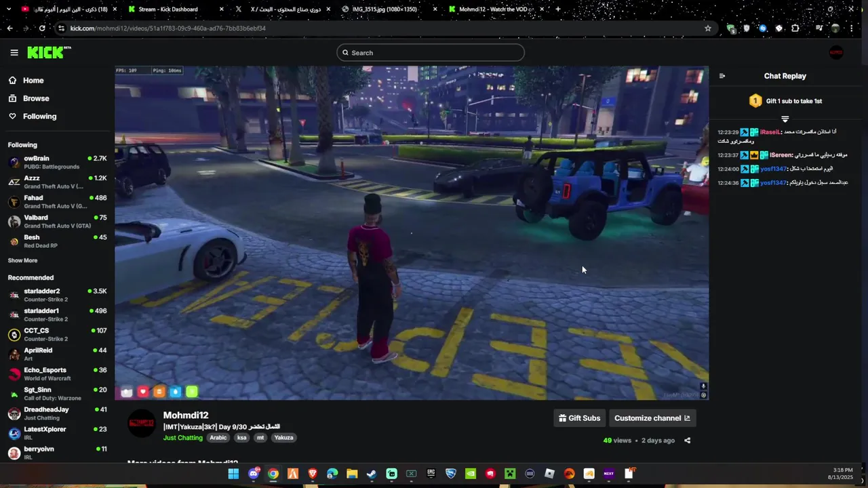868x488 pixels.
Task: Open Minecraft from the taskbar
Action: [x=510, y=474]
